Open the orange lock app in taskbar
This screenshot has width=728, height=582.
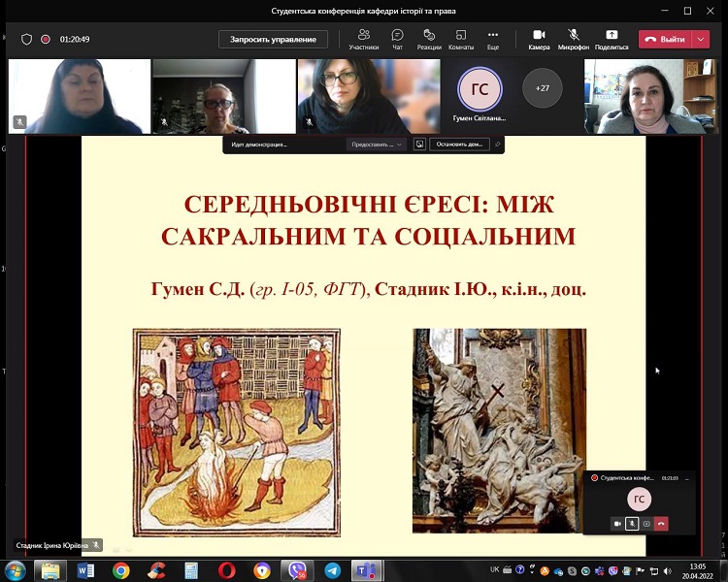click(x=262, y=570)
